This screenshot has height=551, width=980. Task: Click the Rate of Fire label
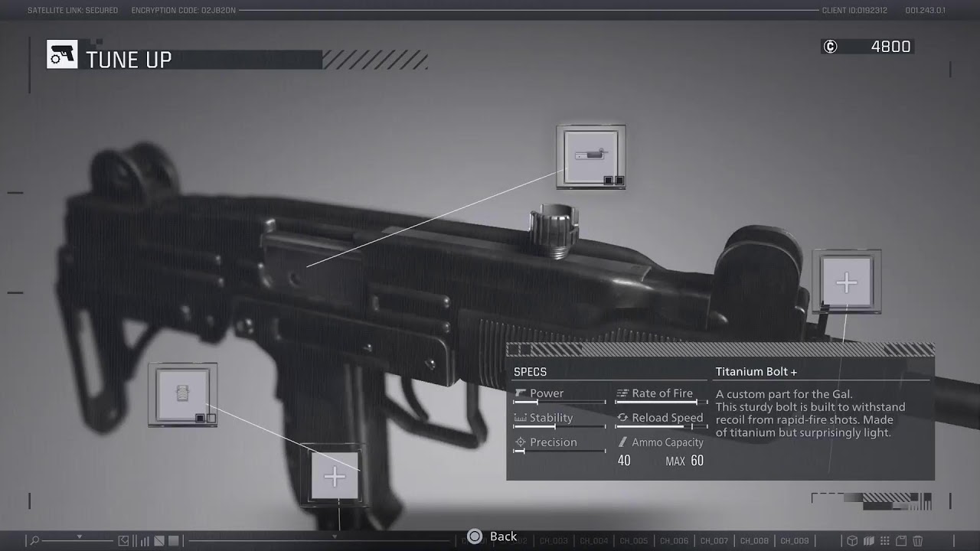tap(662, 393)
